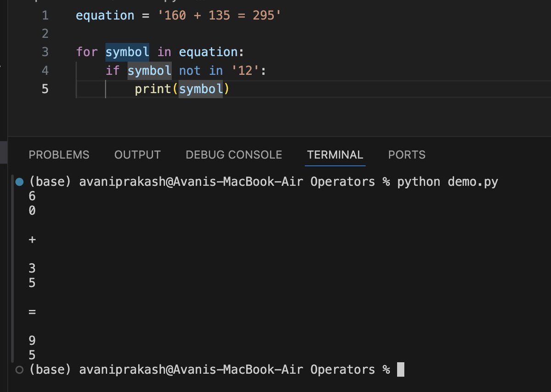551x392 pixels.
Task: Click line number 5 in the gutter
Action: 45,89
